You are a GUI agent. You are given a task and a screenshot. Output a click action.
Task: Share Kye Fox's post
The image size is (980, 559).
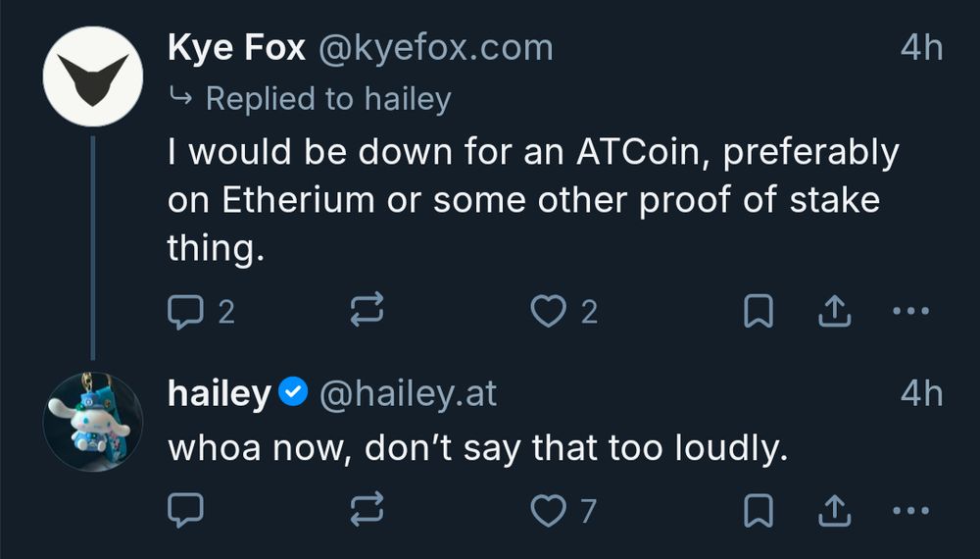(832, 312)
